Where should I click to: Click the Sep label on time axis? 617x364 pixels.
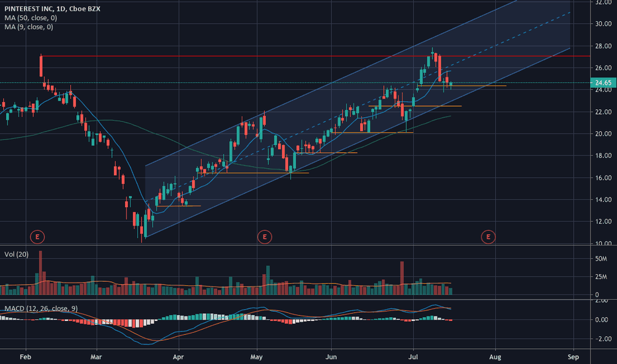click(x=573, y=357)
